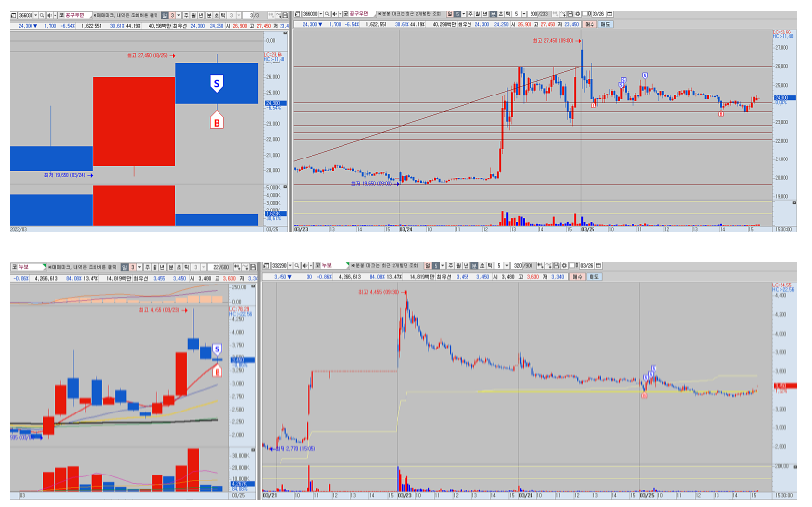Open the calendar icon beside 03/26 top-right
This screenshot has height=507, width=812.
tap(609, 14)
